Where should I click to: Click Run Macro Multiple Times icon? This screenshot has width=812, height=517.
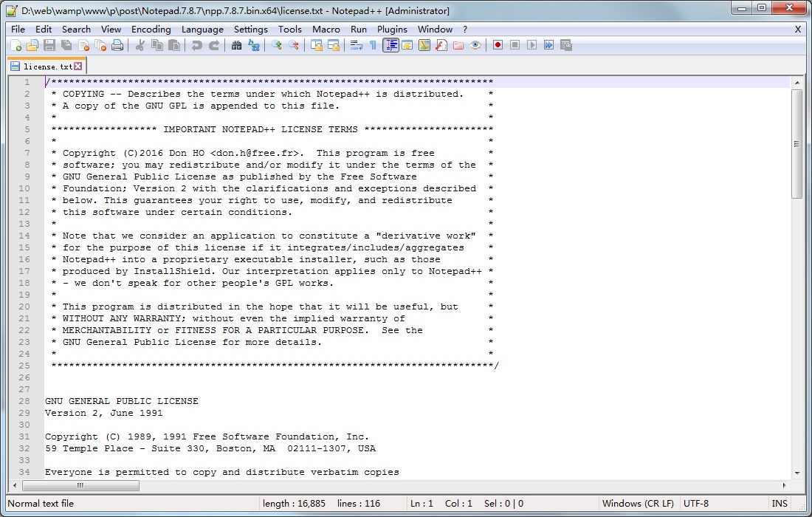pos(549,46)
